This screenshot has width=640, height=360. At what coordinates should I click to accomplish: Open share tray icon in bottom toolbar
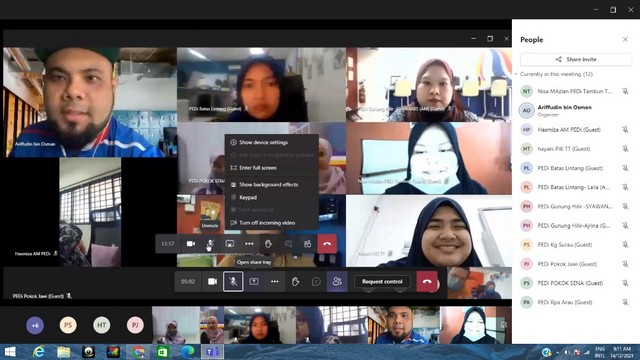tap(254, 282)
